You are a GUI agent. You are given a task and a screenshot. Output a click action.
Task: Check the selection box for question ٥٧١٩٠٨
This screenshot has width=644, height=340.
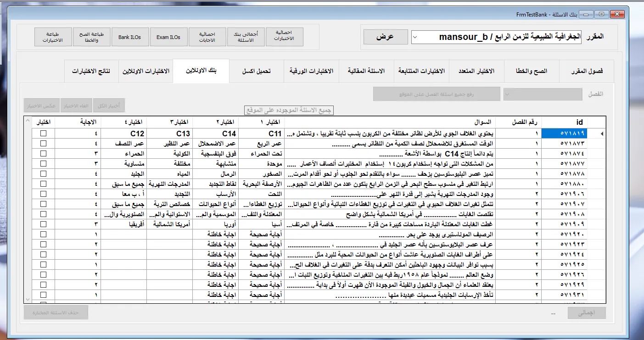point(44,214)
